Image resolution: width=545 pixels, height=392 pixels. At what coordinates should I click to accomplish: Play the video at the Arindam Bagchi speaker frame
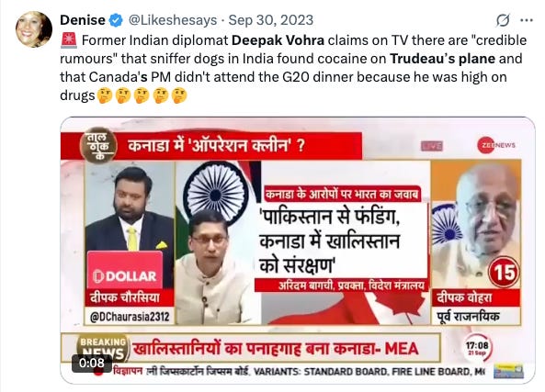point(218,243)
